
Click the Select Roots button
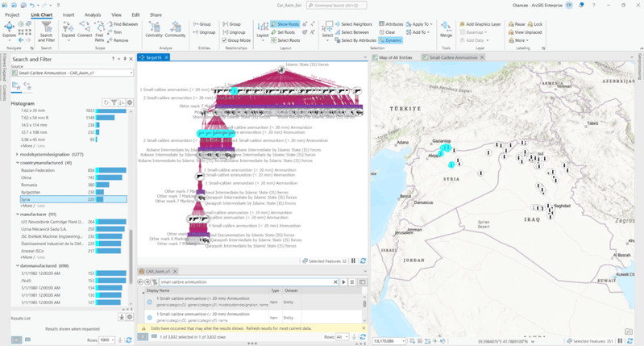pos(285,40)
